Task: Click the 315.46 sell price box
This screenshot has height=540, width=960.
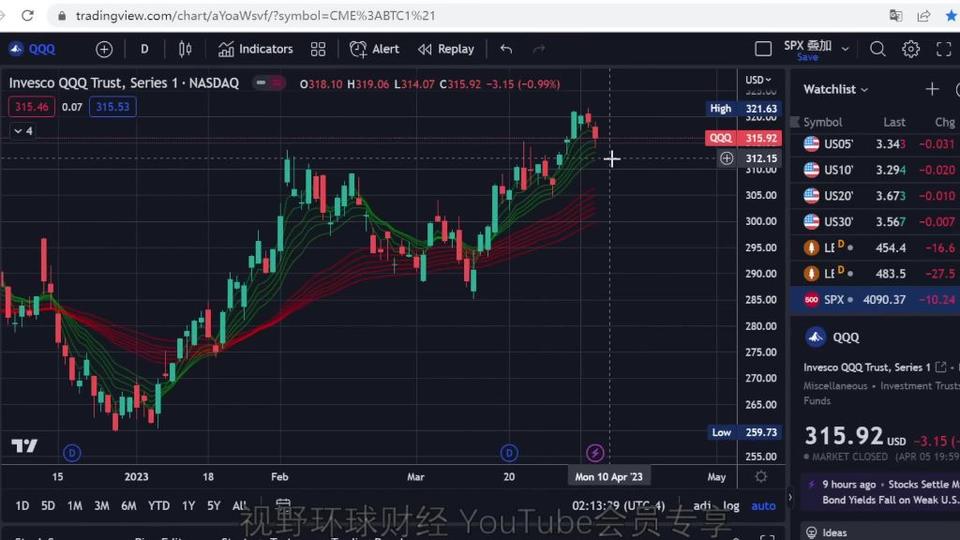Action: pos(32,107)
